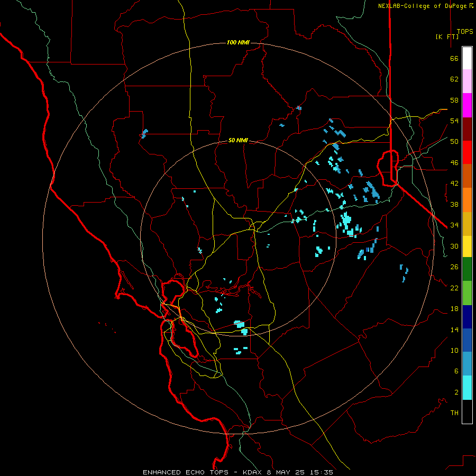Click the yellow 30–34 K FT legend color

467,246
